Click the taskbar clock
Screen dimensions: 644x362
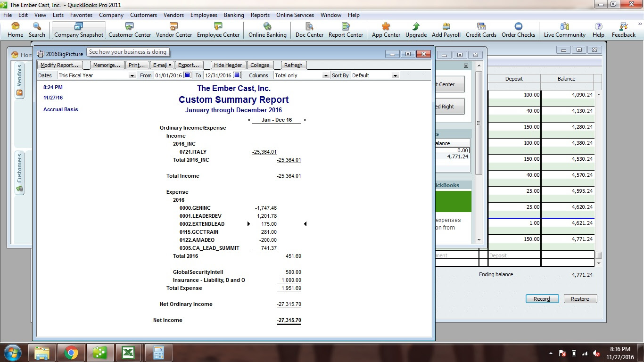[x=620, y=353]
